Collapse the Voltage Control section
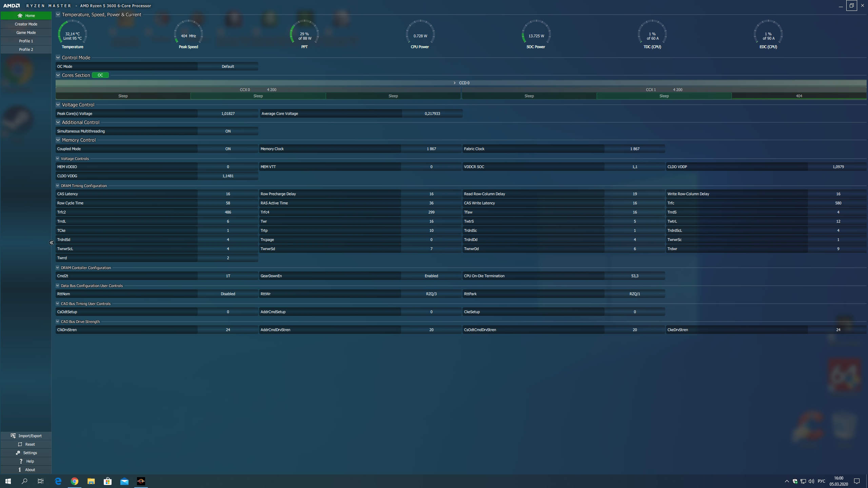The image size is (868, 488). coord(58,105)
